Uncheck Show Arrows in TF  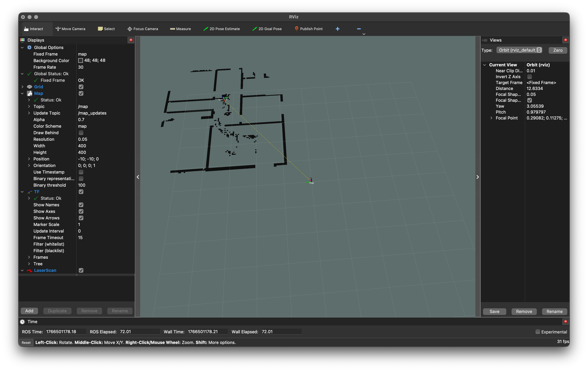click(81, 218)
